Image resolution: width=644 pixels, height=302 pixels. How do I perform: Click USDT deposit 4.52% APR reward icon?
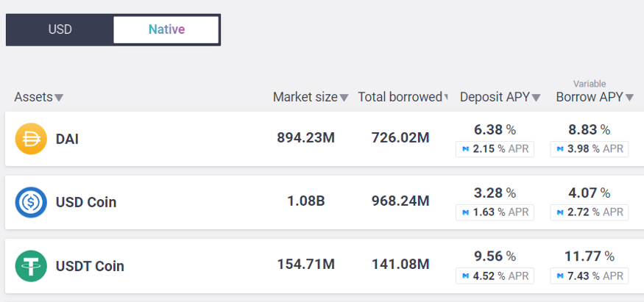465,276
